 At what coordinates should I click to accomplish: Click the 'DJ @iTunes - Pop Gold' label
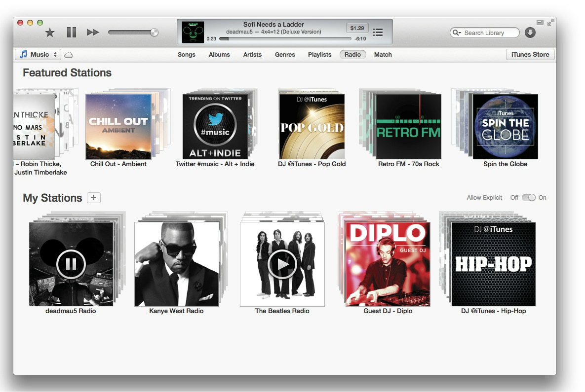pos(312,164)
